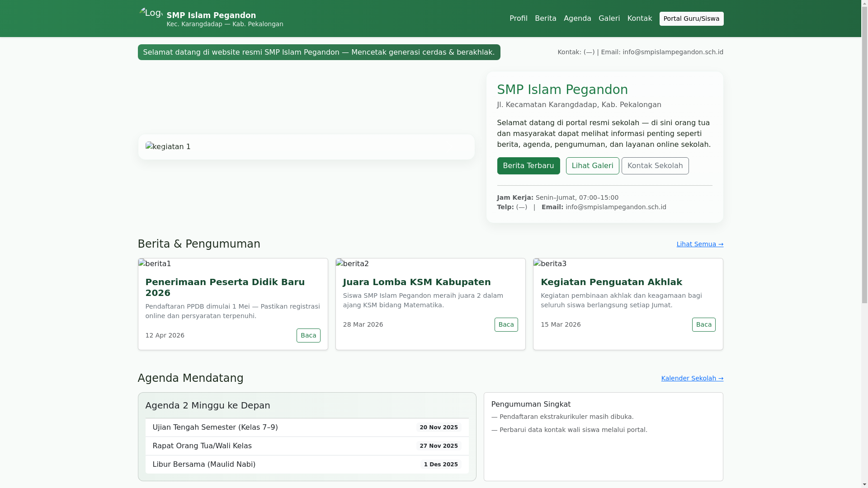
Task: Click the email address in the school info card
Action: [616, 207]
